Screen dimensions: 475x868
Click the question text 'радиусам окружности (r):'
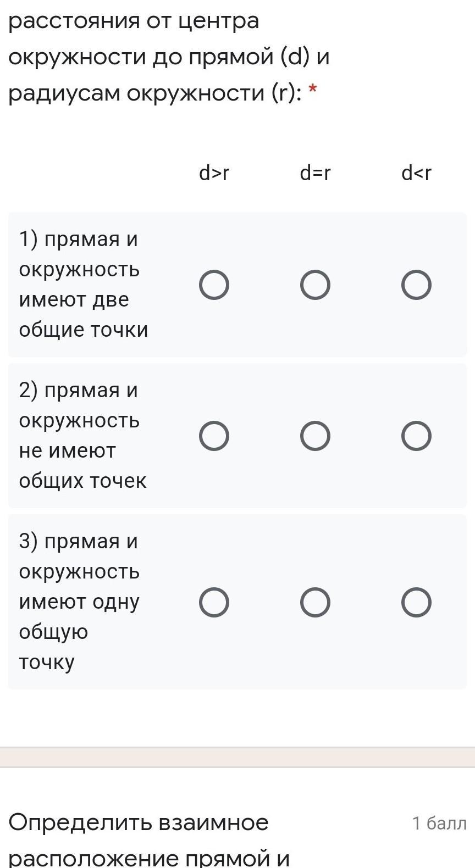[155, 93]
